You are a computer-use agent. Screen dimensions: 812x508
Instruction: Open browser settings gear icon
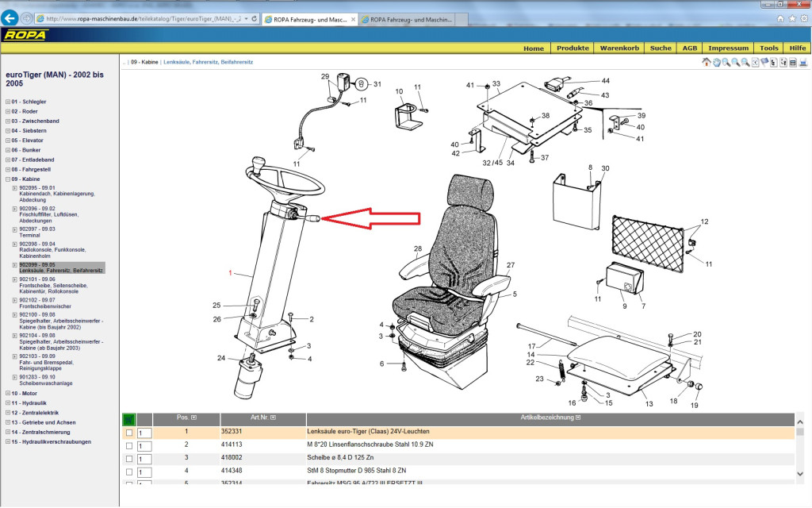pos(804,19)
